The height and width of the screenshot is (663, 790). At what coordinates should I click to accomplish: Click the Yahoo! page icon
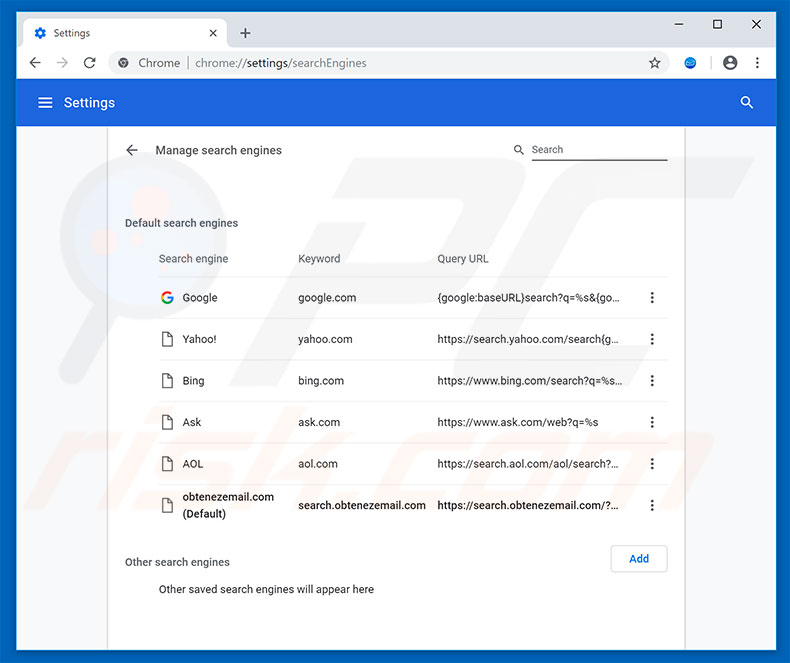pyautogui.click(x=167, y=339)
